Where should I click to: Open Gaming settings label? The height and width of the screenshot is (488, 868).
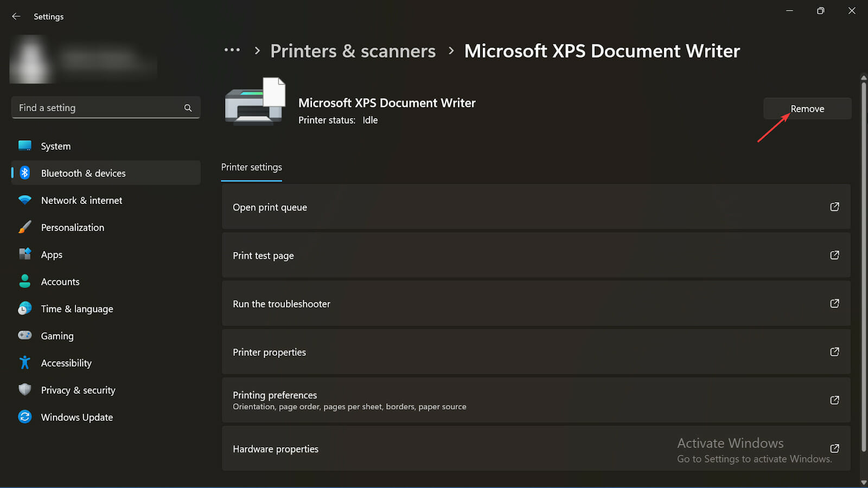point(57,336)
